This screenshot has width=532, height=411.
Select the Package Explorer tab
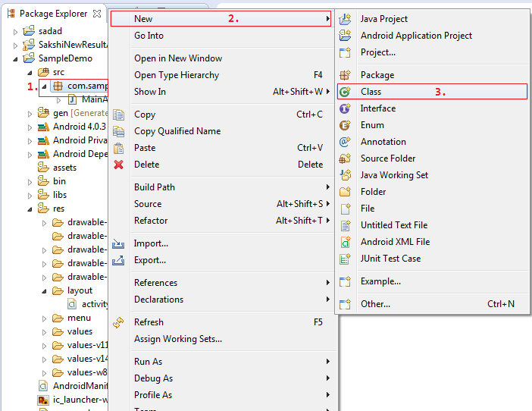point(52,14)
